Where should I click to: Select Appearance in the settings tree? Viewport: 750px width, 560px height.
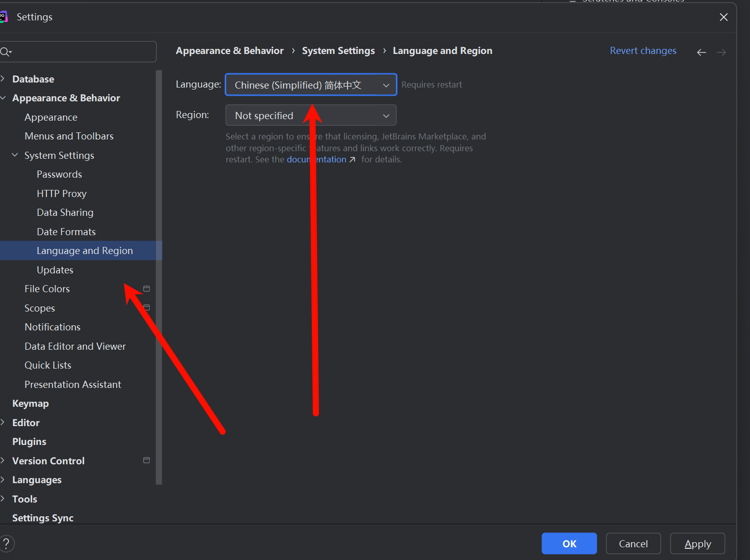(51, 117)
